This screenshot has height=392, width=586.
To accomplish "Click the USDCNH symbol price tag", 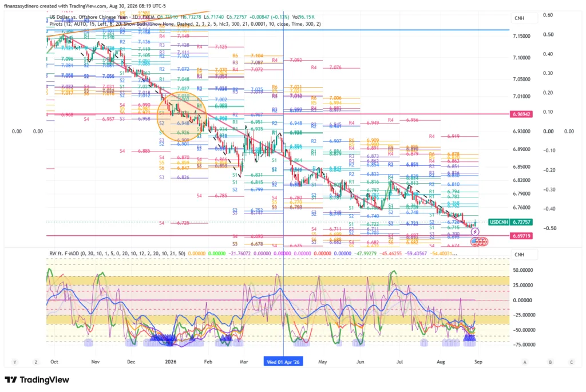I will tap(499, 222).
